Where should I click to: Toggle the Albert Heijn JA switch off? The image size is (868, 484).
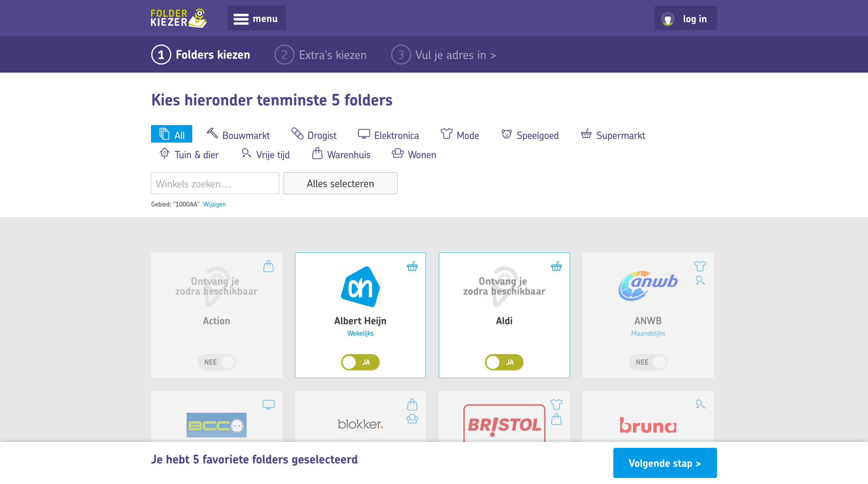tap(360, 362)
